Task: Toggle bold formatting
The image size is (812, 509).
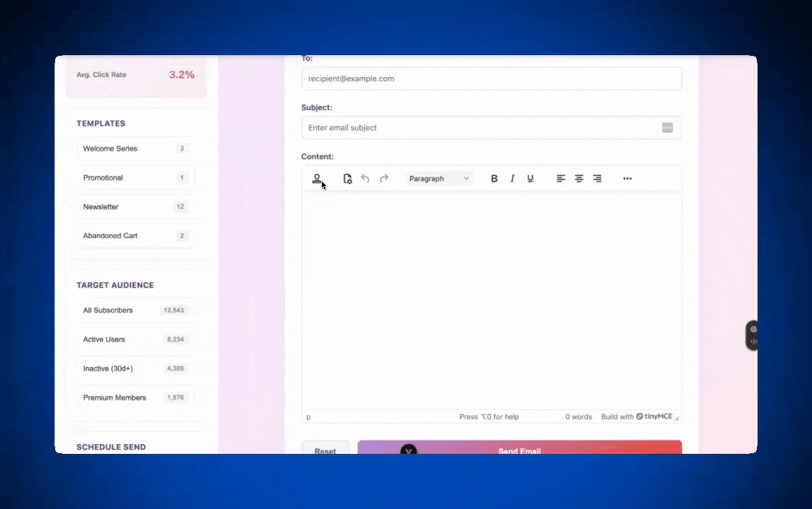Action: 494,179
